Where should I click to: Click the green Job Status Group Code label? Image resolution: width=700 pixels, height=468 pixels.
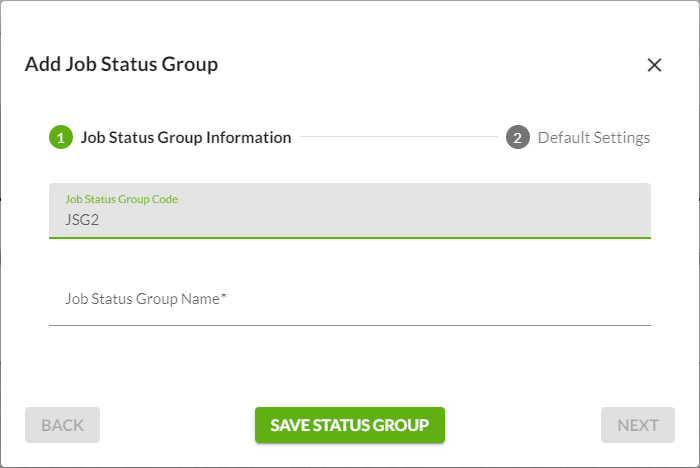pyautogui.click(x=121, y=199)
